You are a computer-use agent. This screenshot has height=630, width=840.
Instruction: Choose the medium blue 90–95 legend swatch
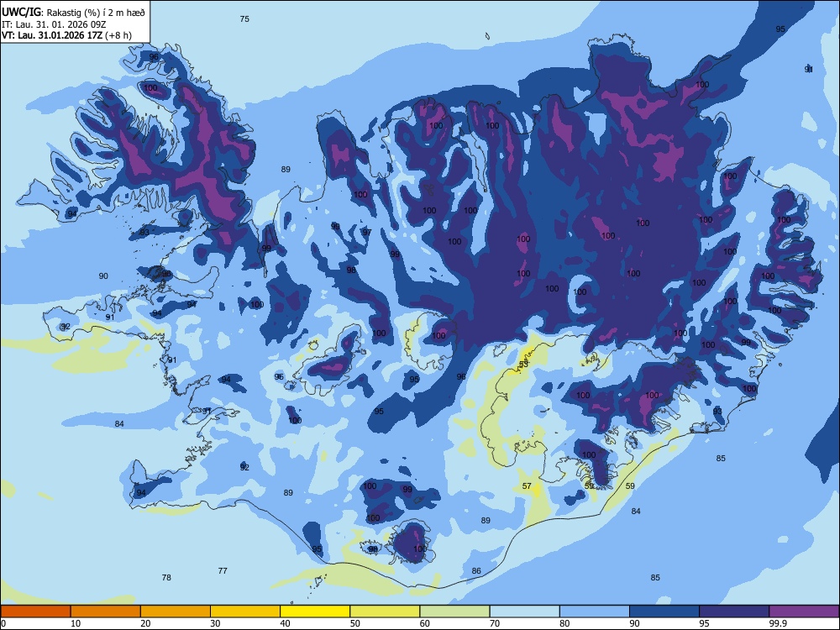[x=664, y=612]
